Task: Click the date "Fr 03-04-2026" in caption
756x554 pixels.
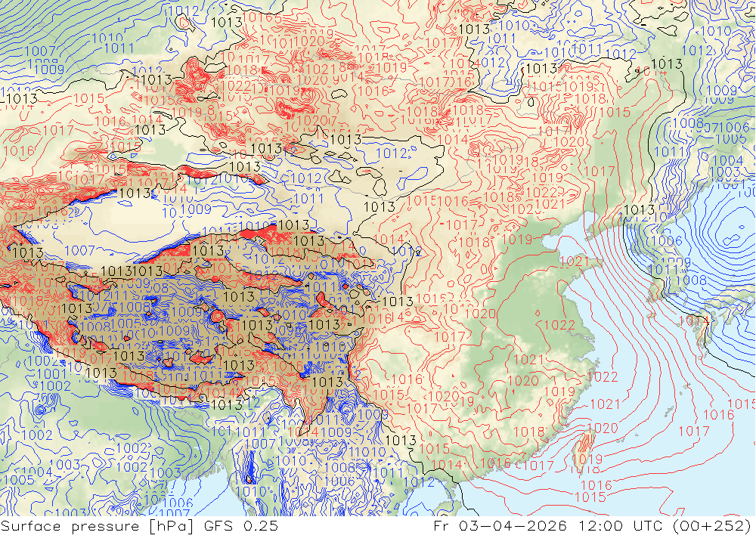Action: pyautogui.click(x=500, y=526)
